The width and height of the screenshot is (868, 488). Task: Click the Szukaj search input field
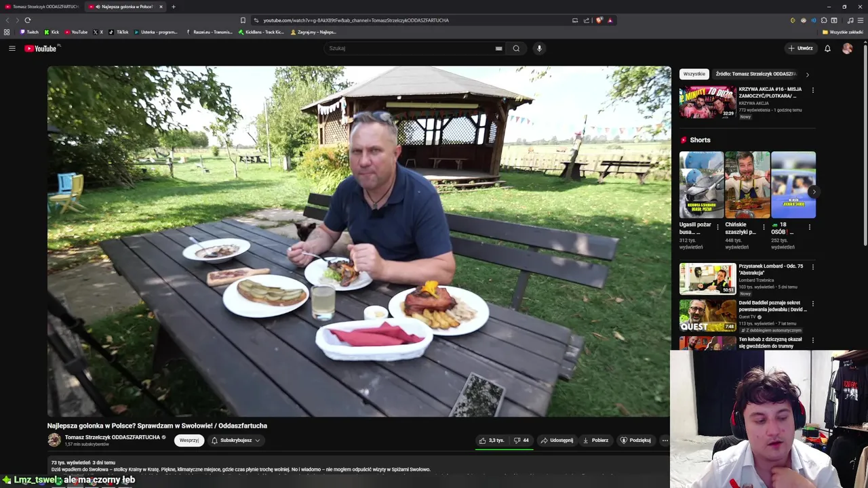[410, 48]
